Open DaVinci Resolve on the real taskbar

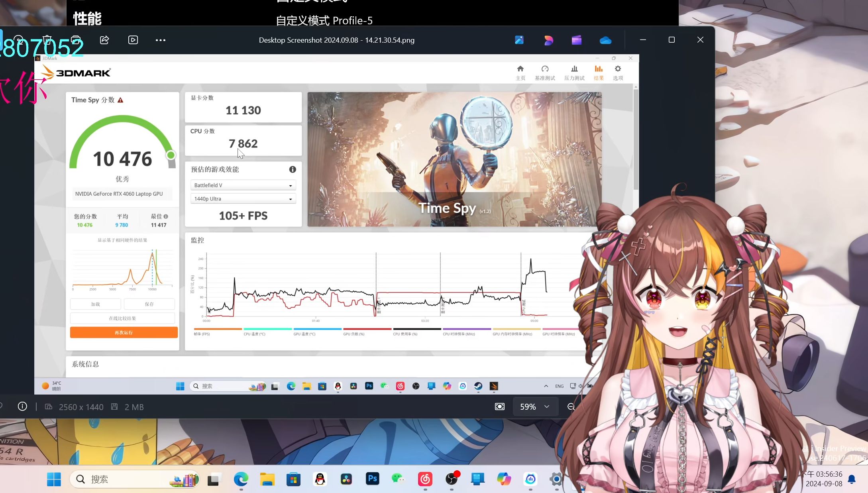pyautogui.click(x=346, y=479)
